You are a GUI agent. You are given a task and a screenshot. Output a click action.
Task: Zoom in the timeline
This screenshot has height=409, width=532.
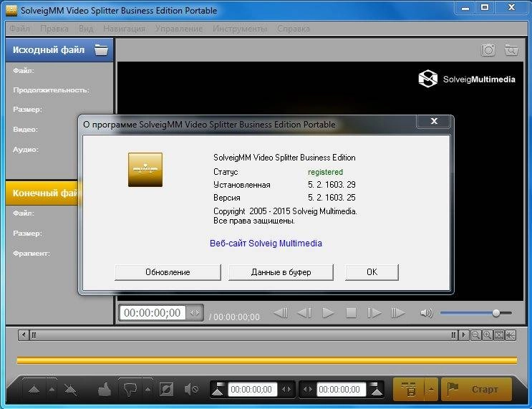pos(487,335)
